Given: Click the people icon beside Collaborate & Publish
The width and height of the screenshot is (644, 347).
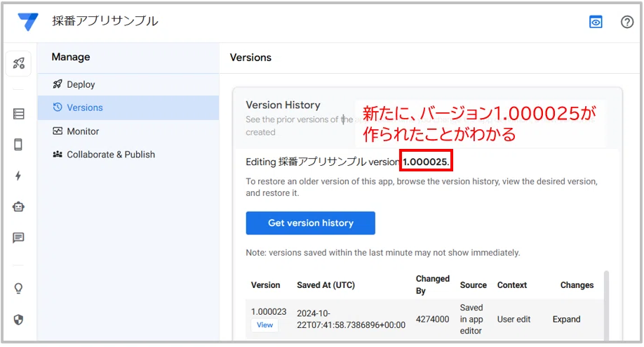Looking at the screenshot, I should point(58,155).
